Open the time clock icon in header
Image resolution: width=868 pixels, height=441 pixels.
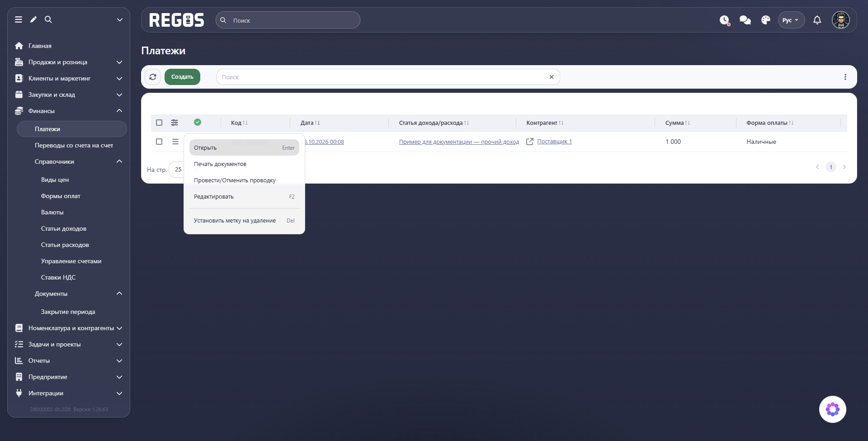(725, 20)
